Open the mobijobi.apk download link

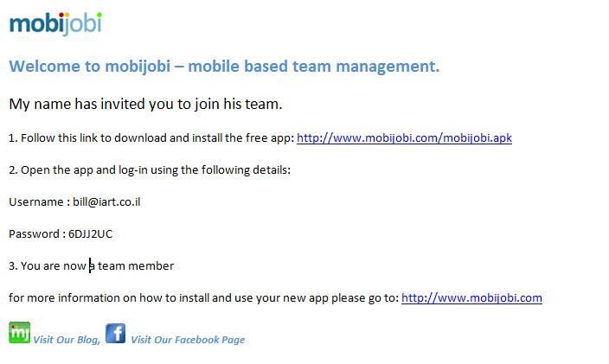tap(404, 137)
